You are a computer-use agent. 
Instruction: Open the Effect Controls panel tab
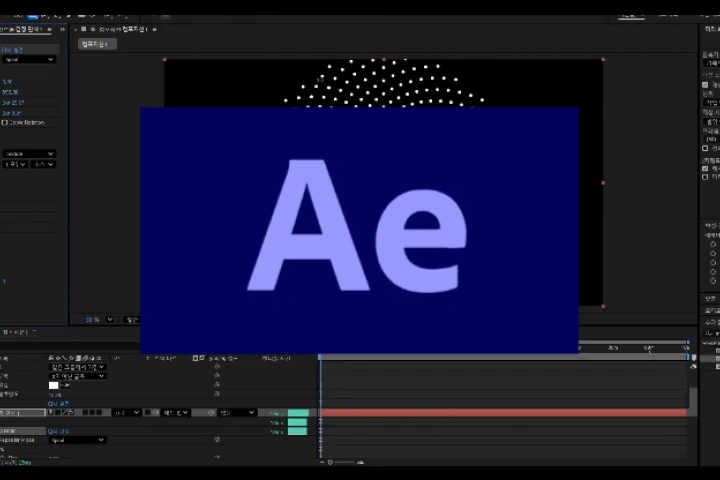tap(24, 29)
